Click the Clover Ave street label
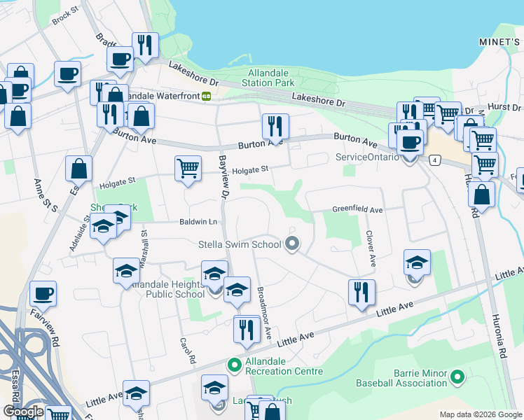 point(371,248)
